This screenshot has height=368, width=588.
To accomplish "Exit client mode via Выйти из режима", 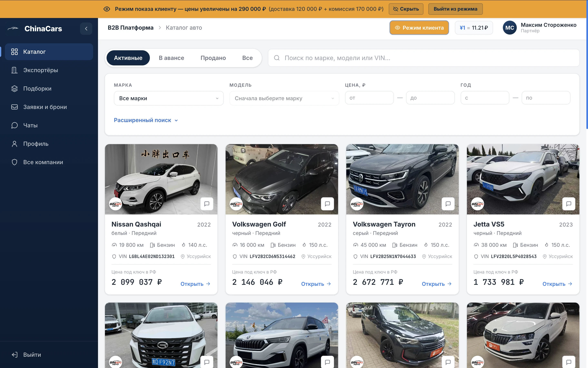I will (x=455, y=9).
